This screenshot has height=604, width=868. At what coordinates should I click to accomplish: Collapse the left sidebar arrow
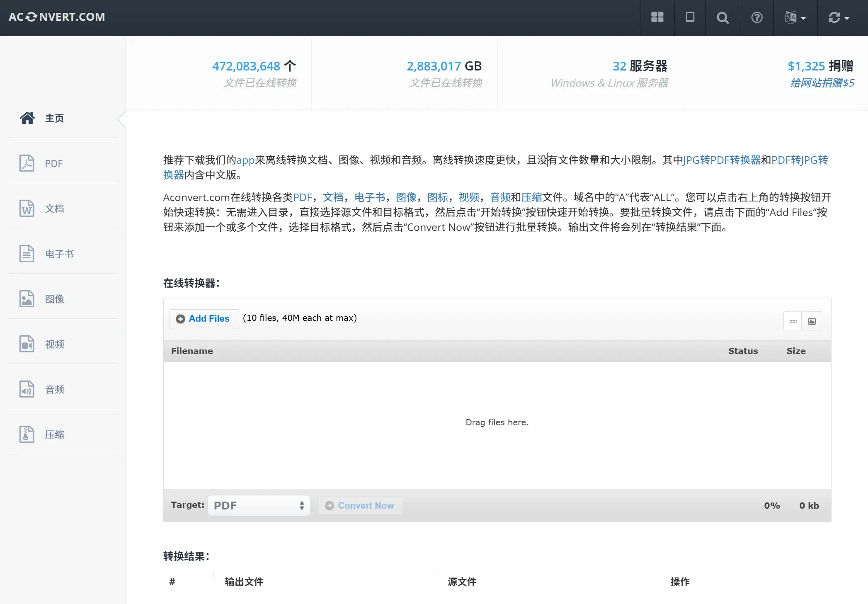pos(121,119)
